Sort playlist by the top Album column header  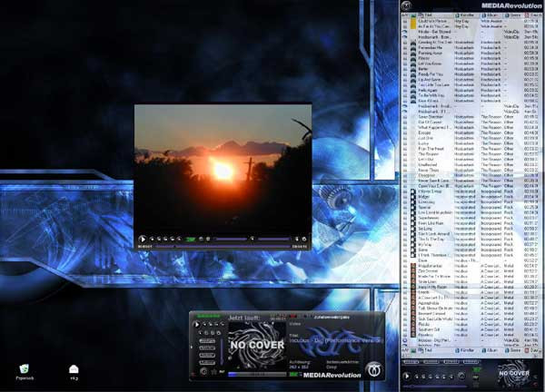(x=490, y=15)
